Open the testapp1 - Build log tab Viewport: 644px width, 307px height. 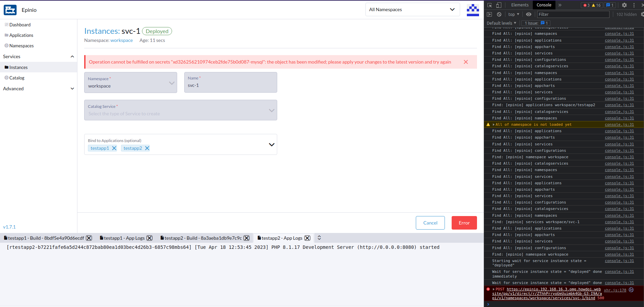click(44, 238)
